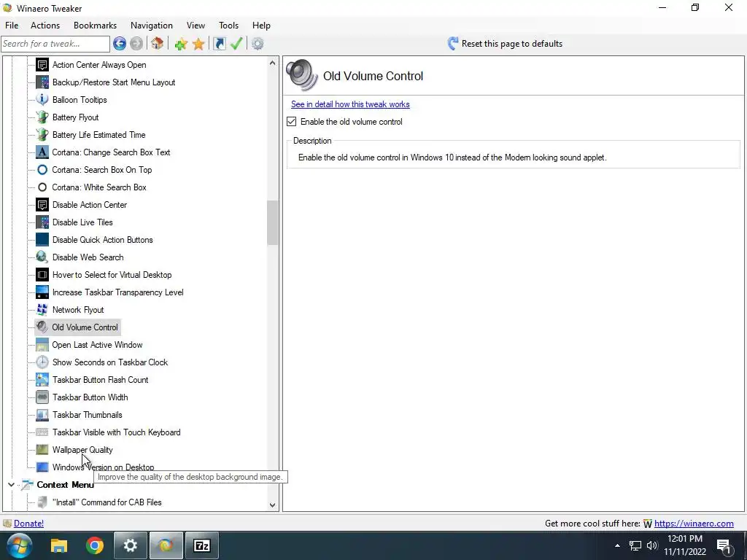Click the forward navigation arrow in toolbar
The height and width of the screenshot is (560, 747).
136,44
